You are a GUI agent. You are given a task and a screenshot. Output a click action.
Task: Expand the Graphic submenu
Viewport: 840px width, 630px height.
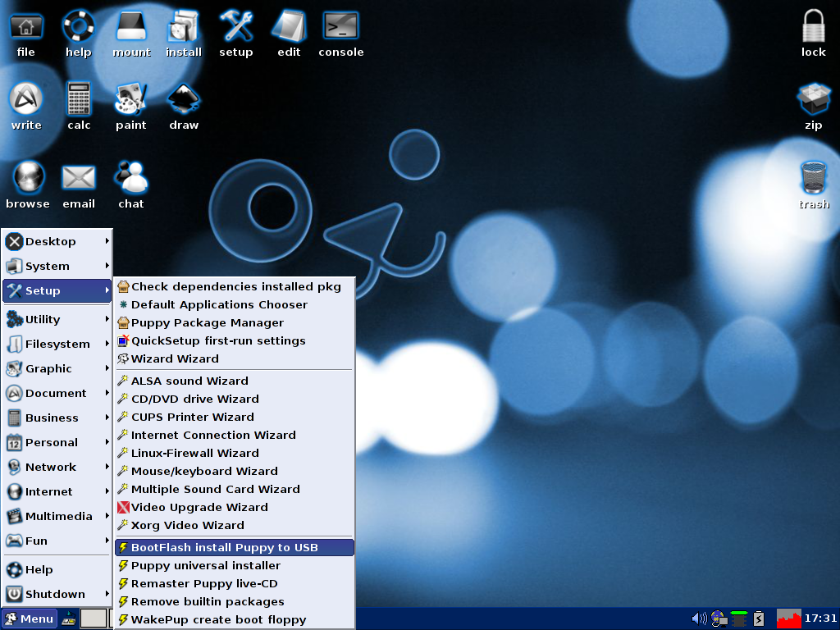pos(57,369)
